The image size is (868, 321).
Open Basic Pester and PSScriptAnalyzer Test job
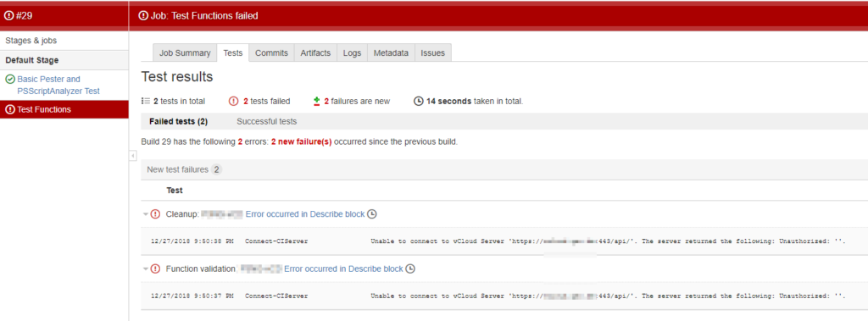58,86
